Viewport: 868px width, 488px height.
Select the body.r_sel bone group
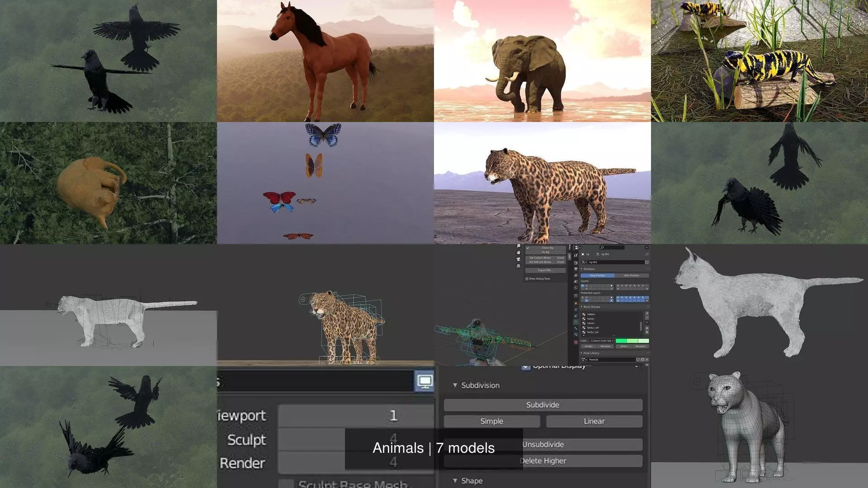pos(593,328)
